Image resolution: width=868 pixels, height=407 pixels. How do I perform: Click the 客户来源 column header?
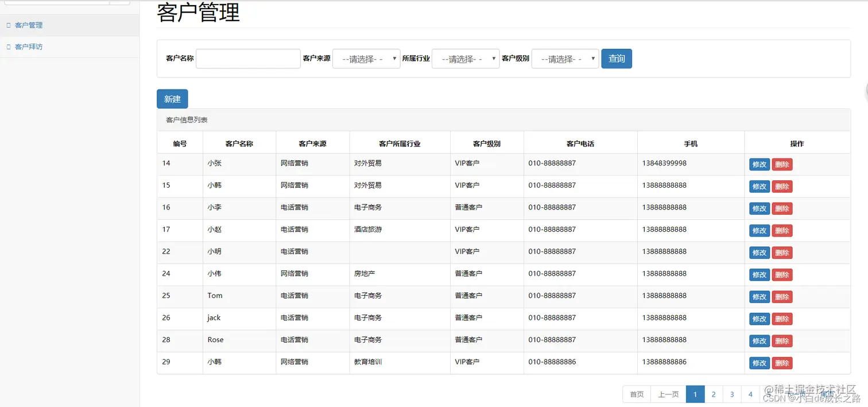click(312, 144)
